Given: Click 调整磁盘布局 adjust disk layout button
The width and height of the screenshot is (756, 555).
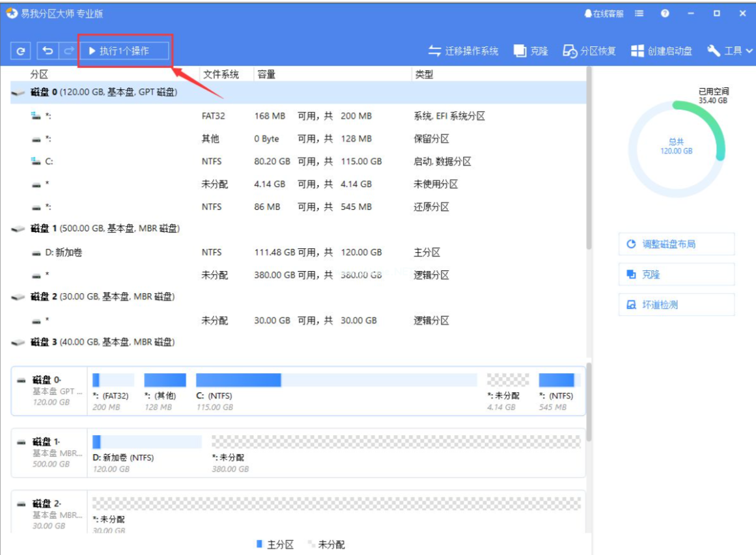Looking at the screenshot, I should point(676,244).
